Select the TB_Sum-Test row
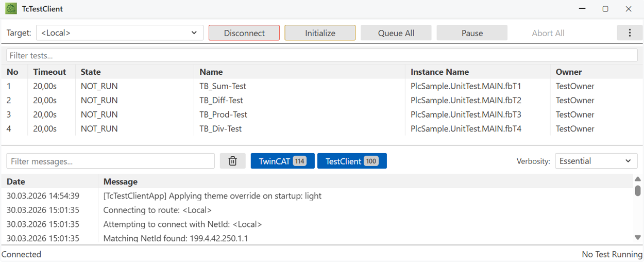Viewport: 644px width, 262px height. pos(322,86)
